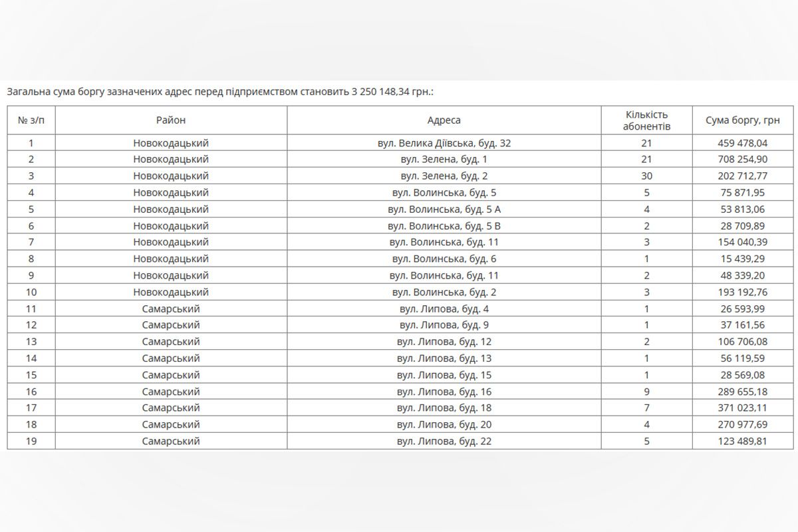This screenshot has width=798, height=532.
Task: Click address "вул. Велика Діївська, буд. 32"
Action: (444, 143)
